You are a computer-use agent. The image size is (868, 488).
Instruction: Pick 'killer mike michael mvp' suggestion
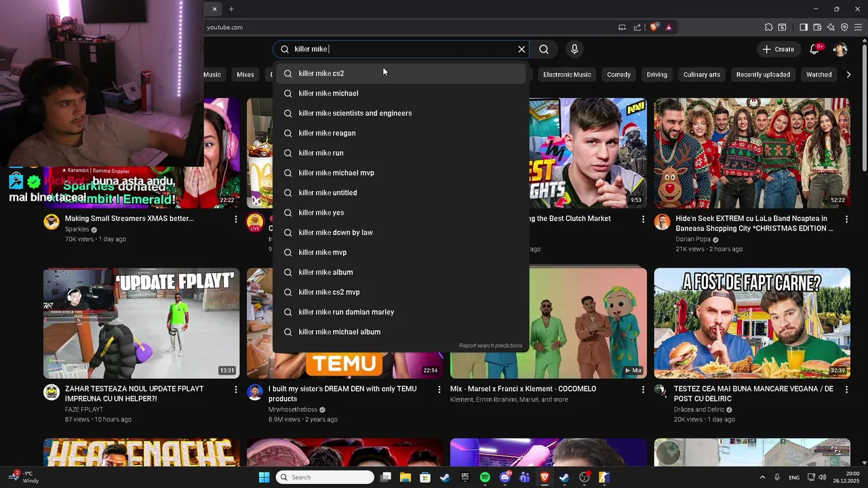coord(400,173)
